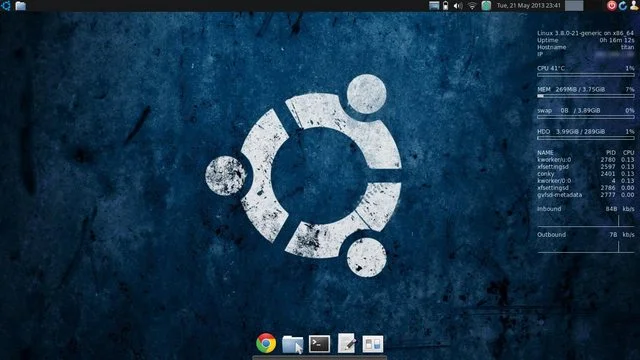Click the green tray applet icon
Image resolution: width=640 pixels, height=360 pixels.
pos(486,6)
